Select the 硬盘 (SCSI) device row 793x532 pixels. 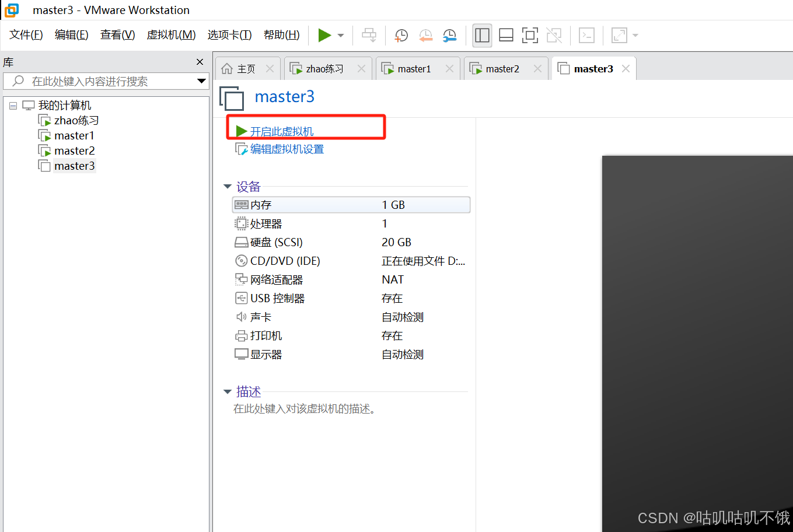pos(351,242)
